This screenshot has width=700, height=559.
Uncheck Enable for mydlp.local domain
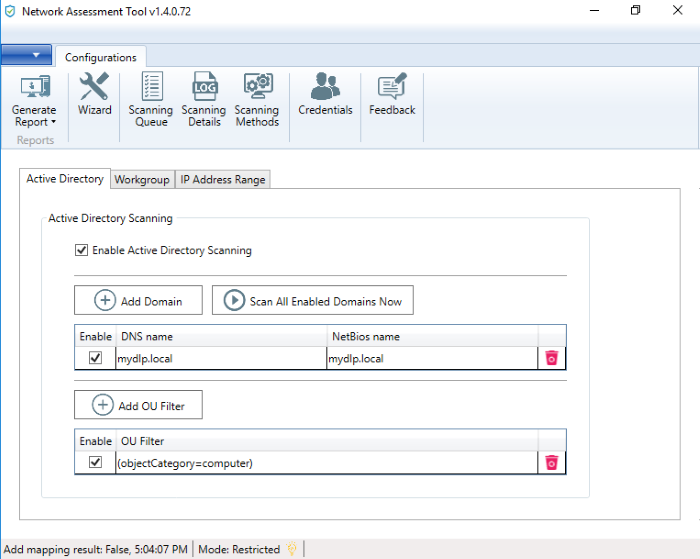click(x=95, y=358)
